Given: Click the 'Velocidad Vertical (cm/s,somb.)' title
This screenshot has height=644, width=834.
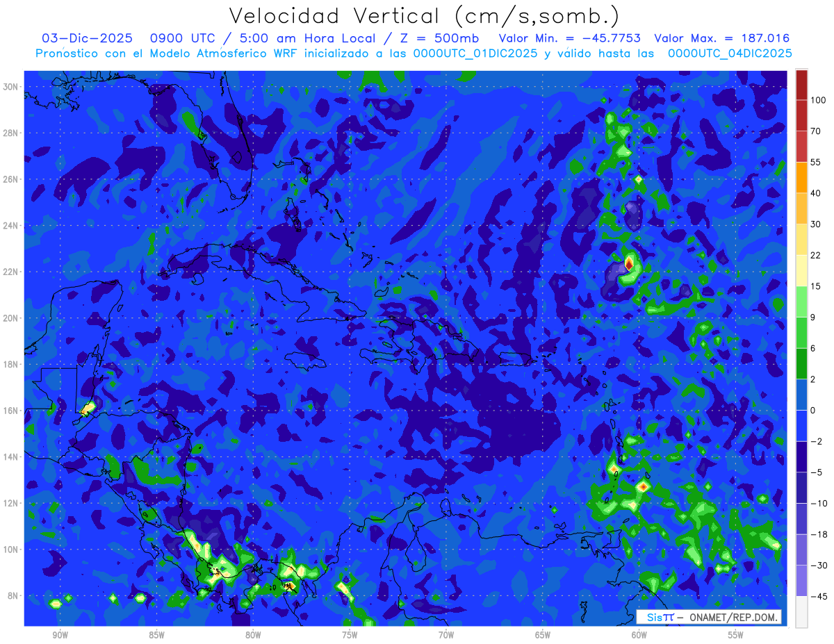Looking at the screenshot, I should (x=425, y=16).
